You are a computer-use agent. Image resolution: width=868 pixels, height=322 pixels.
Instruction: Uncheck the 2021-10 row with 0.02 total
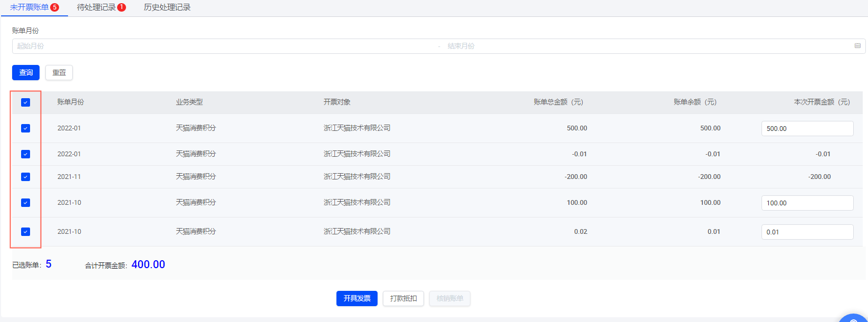[25, 232]
